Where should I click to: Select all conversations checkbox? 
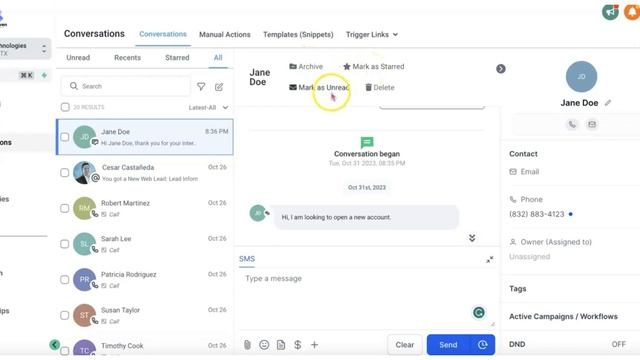65,107
